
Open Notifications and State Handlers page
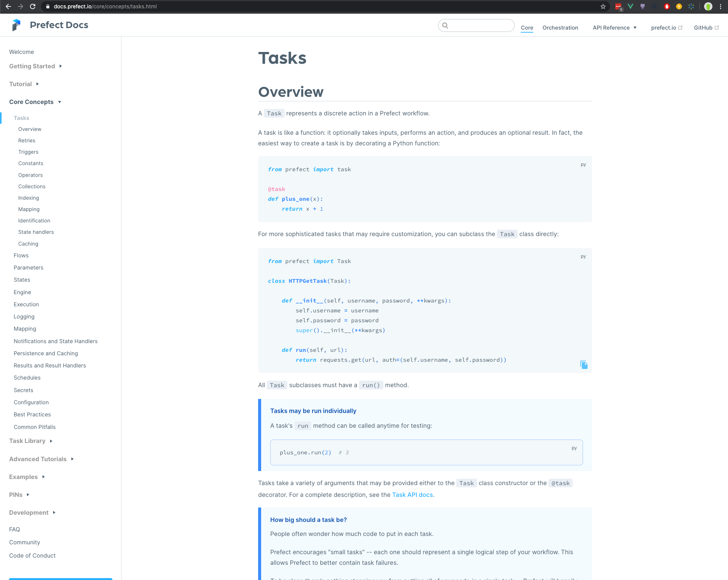tap(55, 341)
